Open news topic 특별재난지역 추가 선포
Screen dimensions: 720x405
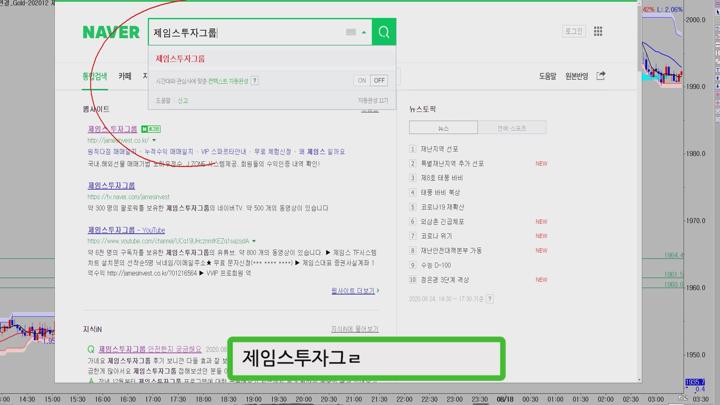coord(452,163)
